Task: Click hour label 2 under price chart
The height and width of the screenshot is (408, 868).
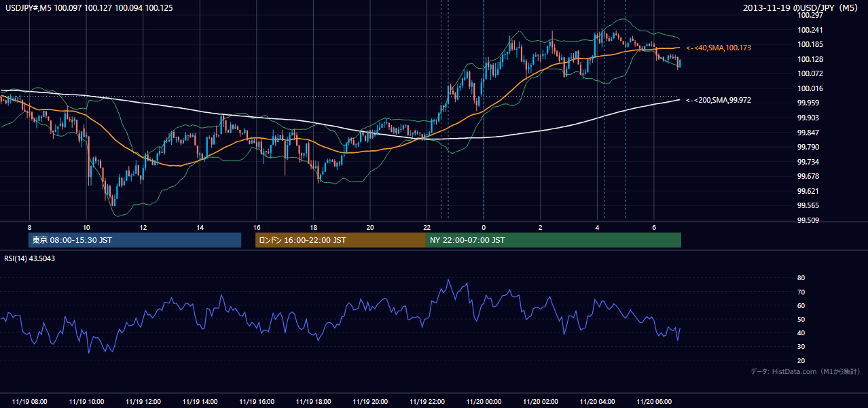Action: coord(541,227)
